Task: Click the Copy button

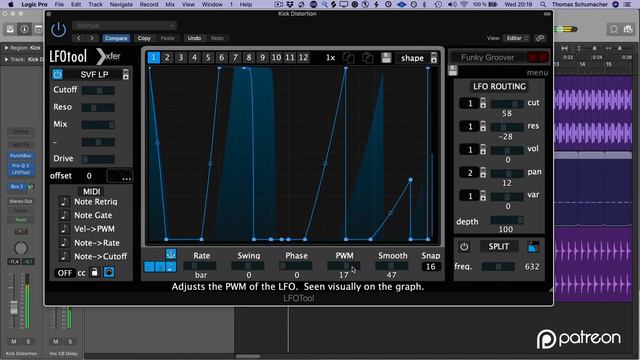Action: (x=144, y=38)
